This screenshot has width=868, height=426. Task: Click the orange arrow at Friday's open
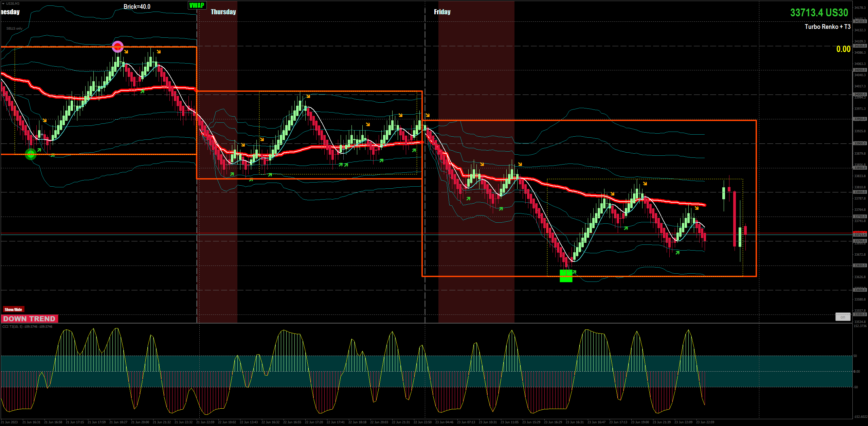pos(428,115)
